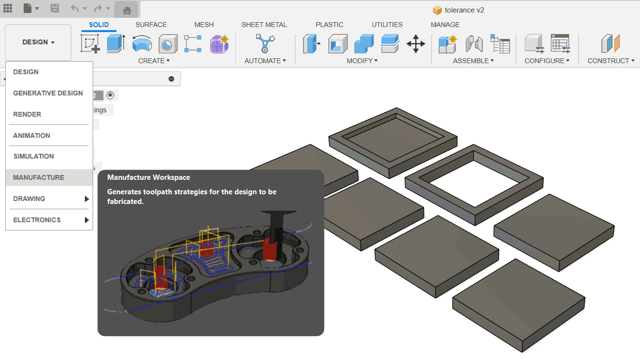Click the DESIGN workspace switcher button

38,42
